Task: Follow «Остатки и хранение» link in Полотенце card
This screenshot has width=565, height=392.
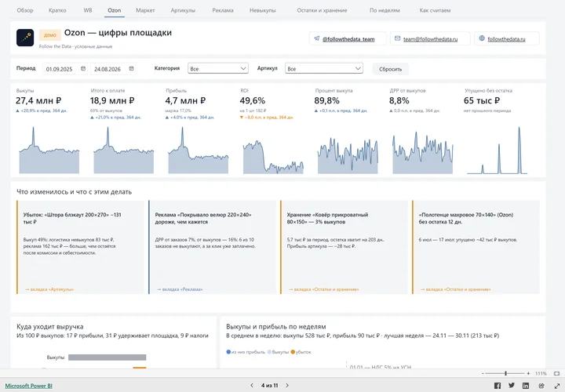Action: (455, 289)
